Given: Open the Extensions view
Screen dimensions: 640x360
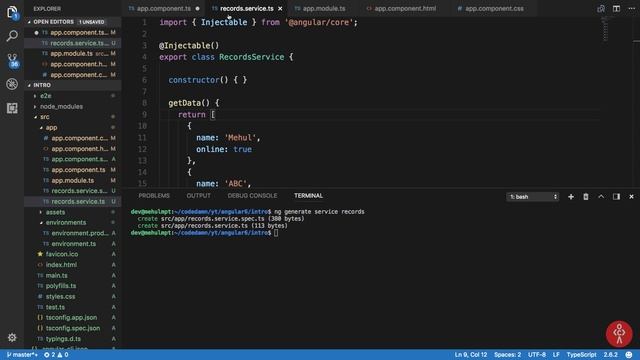Looking at the screenshot, I should [x=12, y=108].
